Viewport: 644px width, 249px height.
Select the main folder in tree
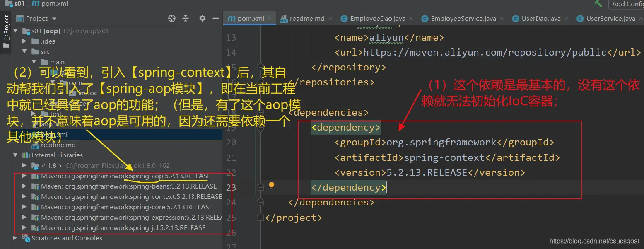tap(57, 62)
